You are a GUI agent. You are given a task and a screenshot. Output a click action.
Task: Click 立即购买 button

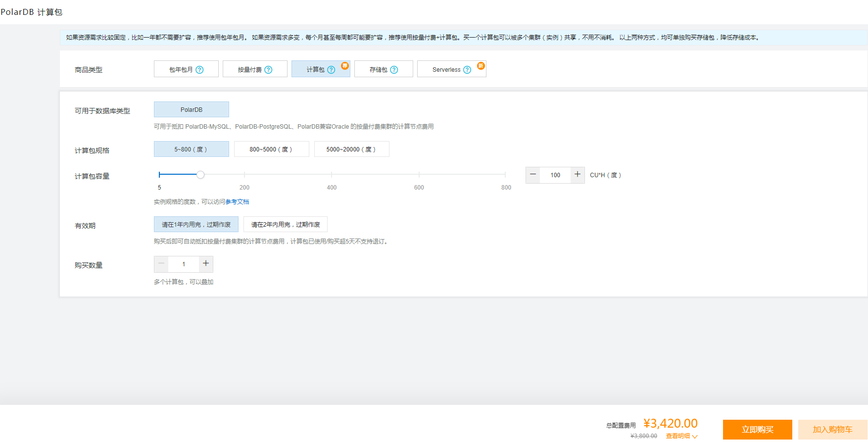pyautogui.click(x=758, y=430)
